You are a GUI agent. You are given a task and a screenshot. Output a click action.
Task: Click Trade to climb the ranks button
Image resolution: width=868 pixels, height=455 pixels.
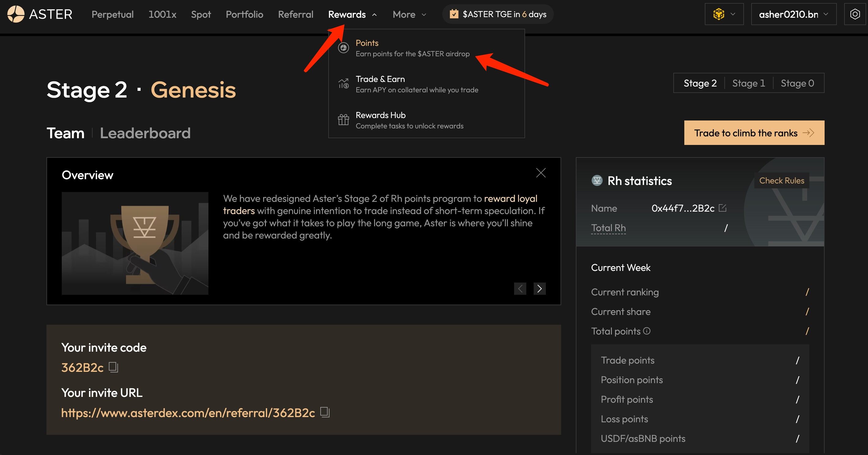[754, 133]
